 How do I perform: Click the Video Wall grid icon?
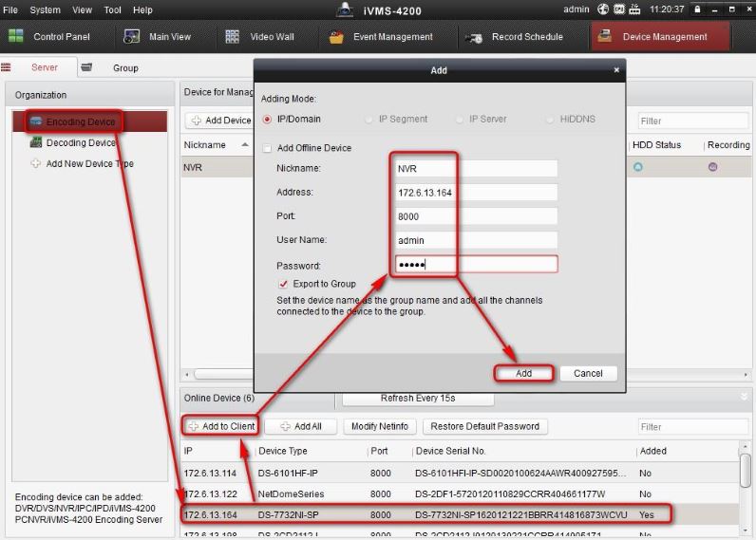232,37
